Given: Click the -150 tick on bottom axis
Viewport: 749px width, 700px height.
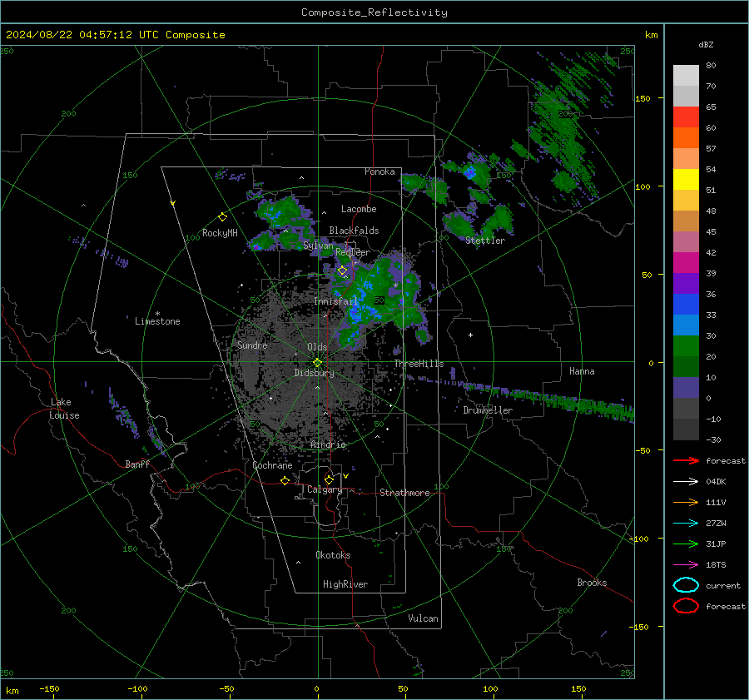Looking at the screenshot, I should [49, 688].
